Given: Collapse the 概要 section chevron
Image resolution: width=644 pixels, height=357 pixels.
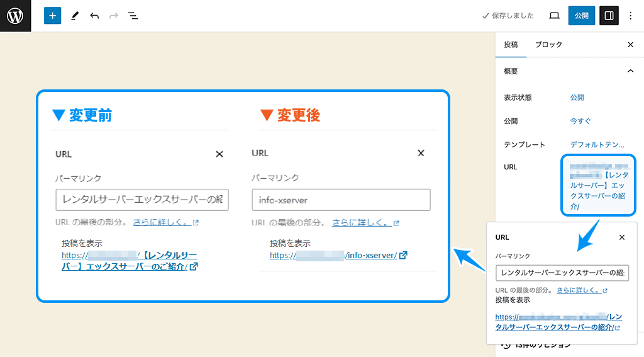Looking at the screenshot, I should (x=630, y=71).
